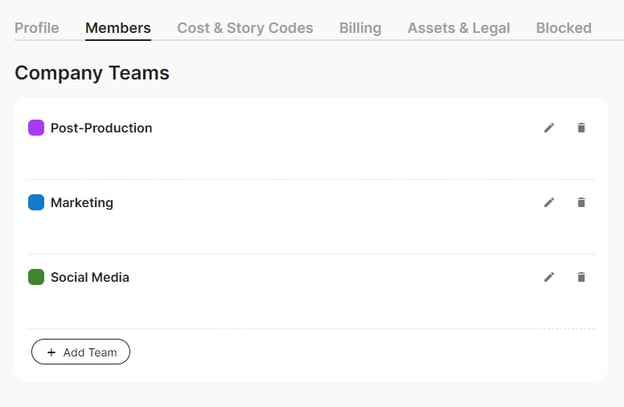Select the Members tab
Screen dimensions: 624x407
coord(118,28)
